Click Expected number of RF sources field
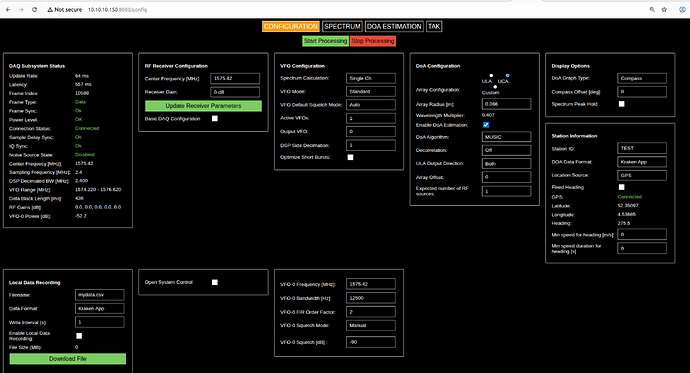Screen dimensions: 690x373 click(x=506, y=191)
